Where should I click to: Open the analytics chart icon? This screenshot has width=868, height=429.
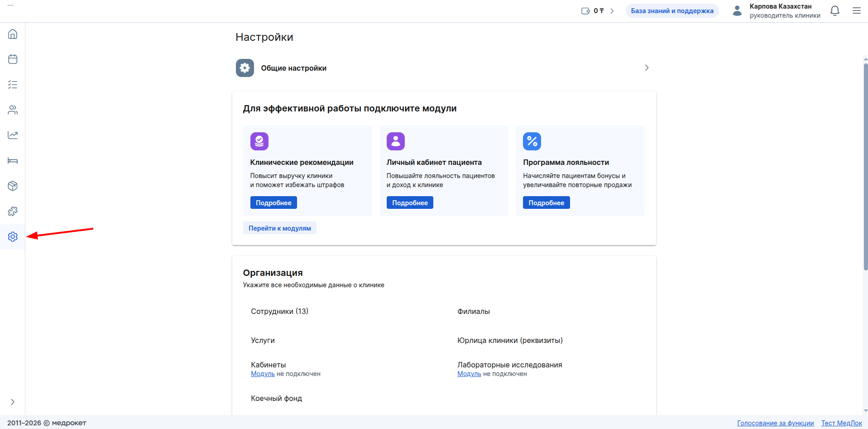pos(13,135)
